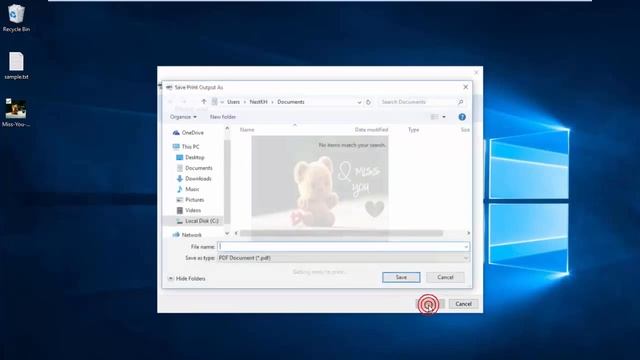Cancel the Save Print Output As dialog

click(445, 277)
